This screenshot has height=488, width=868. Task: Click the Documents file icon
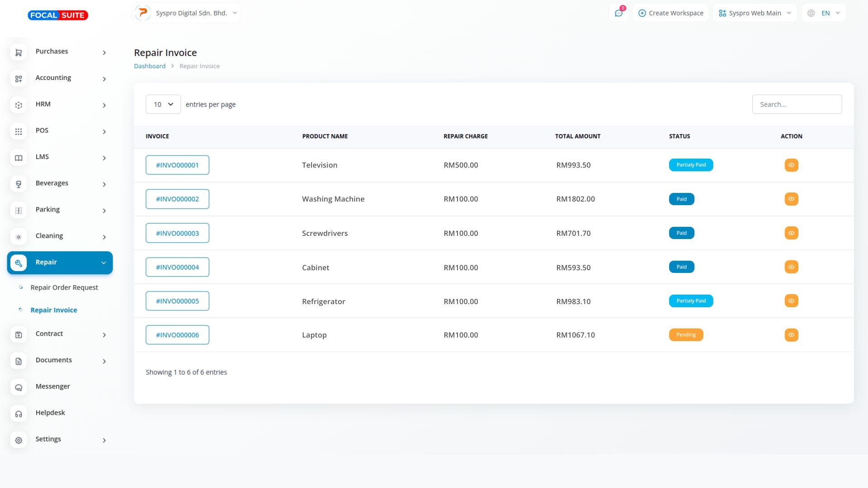(x=19, y=361)
